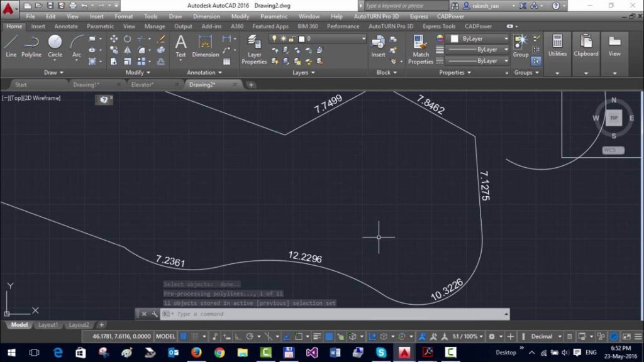Click TOP face of the ViewCube
This screenshot has height=362, width=644.
[x=614, y=118]
